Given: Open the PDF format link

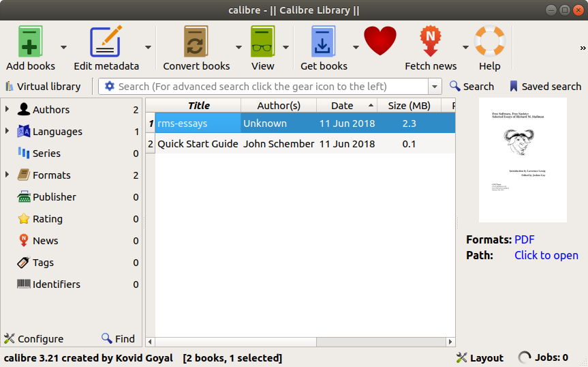Looking at the screenshot, I should 524,239.
